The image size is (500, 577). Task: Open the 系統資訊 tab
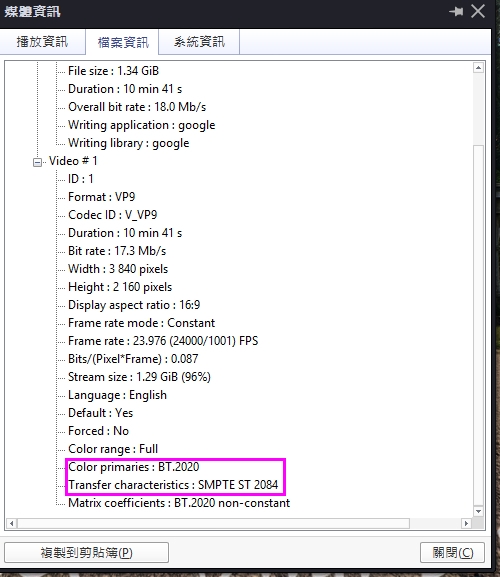pos(199,42)
